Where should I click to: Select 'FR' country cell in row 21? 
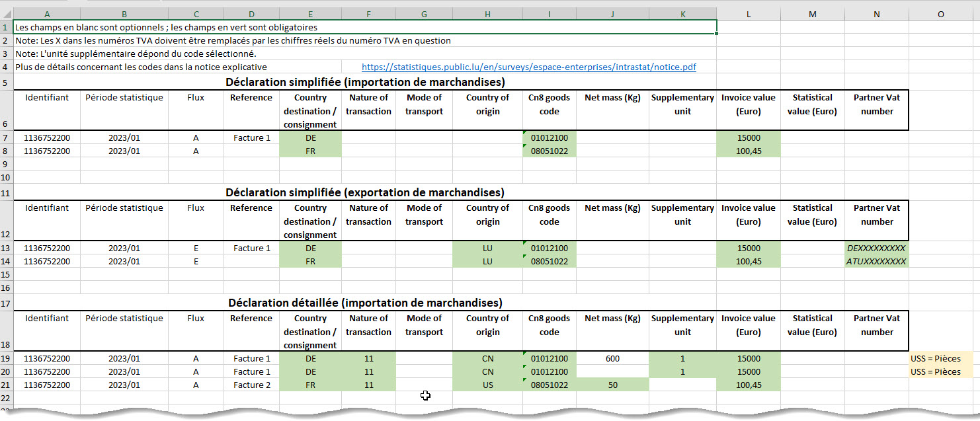pos(310,385)
